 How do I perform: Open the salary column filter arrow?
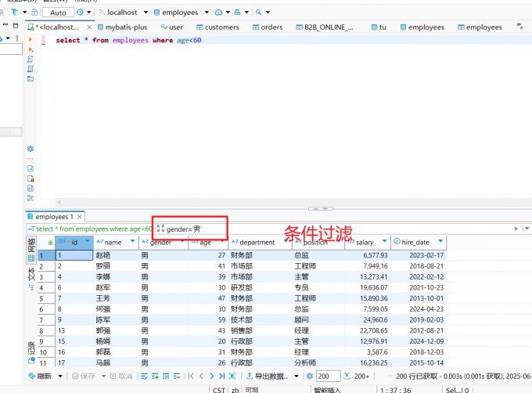point(384,241)
